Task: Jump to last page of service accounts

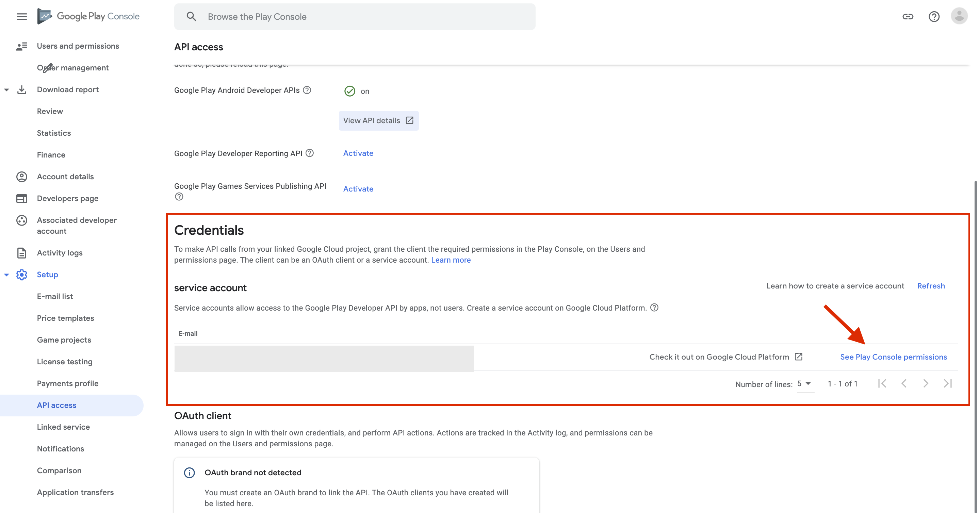Action: [x=947, y=383]
